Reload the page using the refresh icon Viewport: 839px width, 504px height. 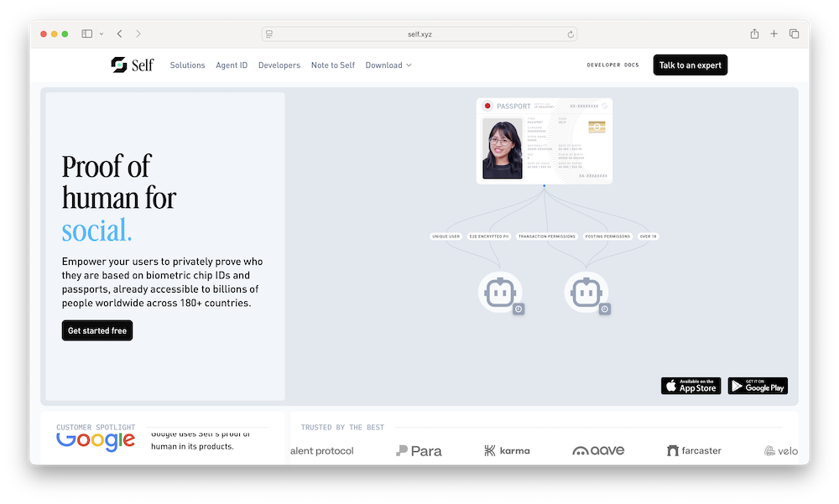571,34
